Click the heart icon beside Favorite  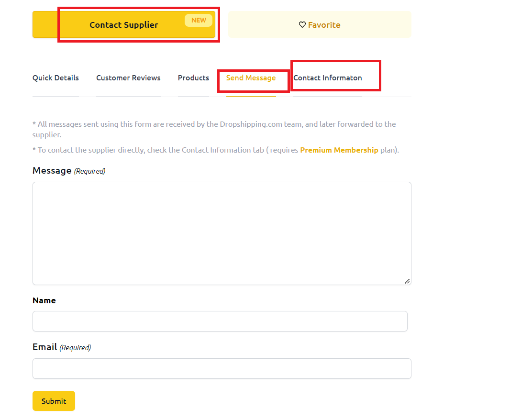click(302, 25)
